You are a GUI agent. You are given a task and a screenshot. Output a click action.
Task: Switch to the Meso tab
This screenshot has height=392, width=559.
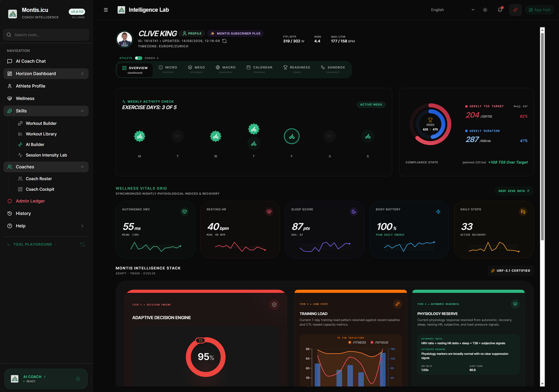click(196, 69)
